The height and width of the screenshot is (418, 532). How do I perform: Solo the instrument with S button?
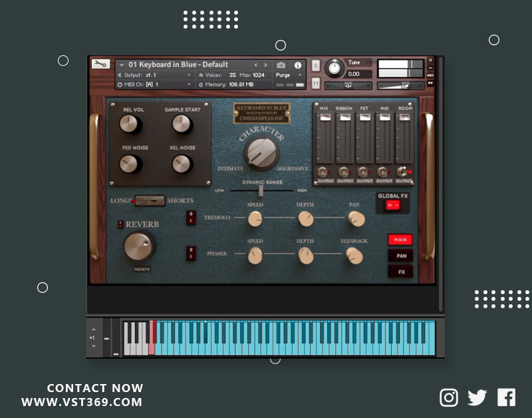(315, 65)
